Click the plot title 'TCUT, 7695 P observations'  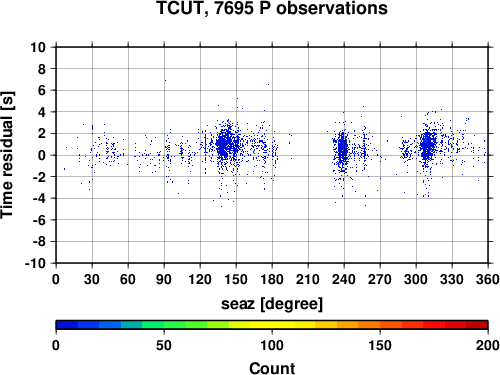(x=272, y=8)
